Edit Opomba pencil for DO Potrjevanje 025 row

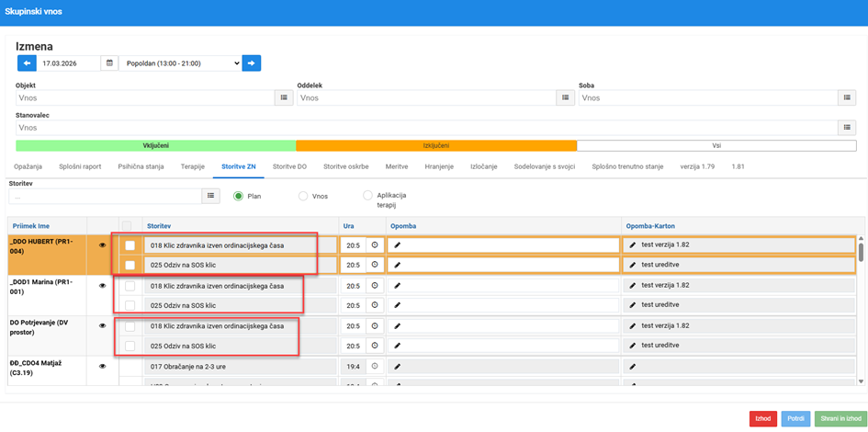(x=397, y=346)
